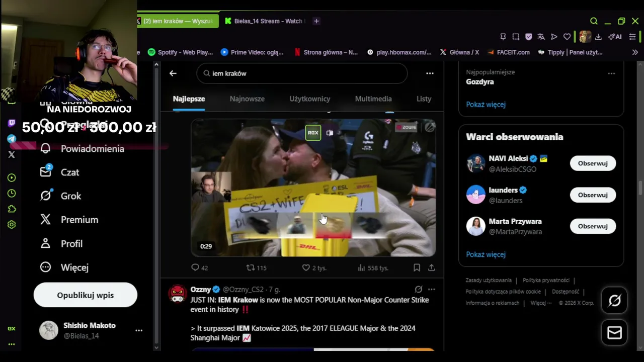Open Premium in X navigation
Image resolution: width=644 pixels, height=362 pixels.
point(69,220)
